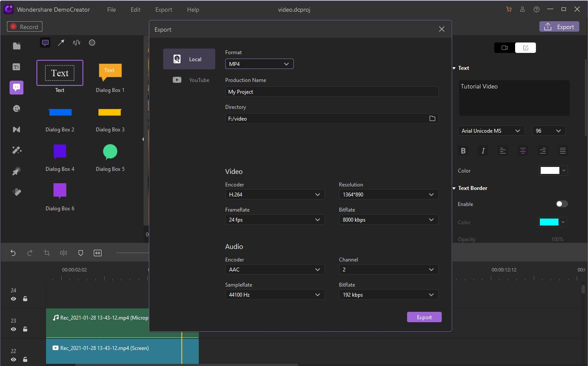Undo the last timeline action
The image size is (588, 366).
(13, 253)
